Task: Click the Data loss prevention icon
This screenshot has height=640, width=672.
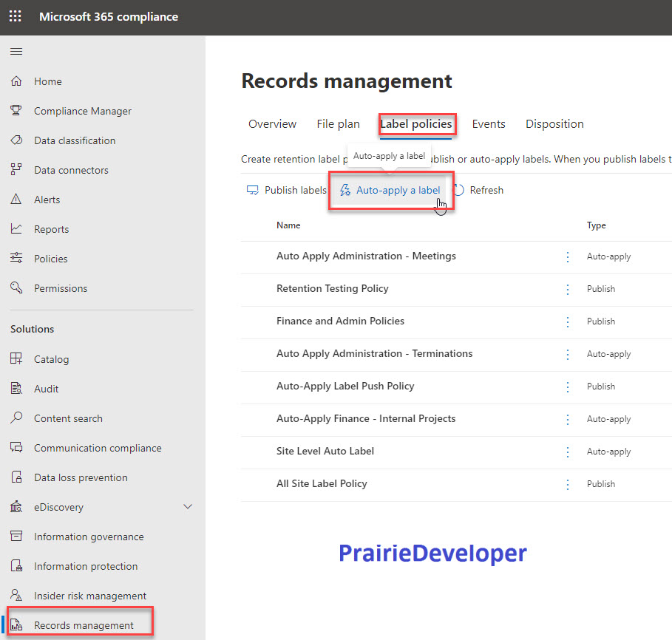Action: [x=16, y=477]
